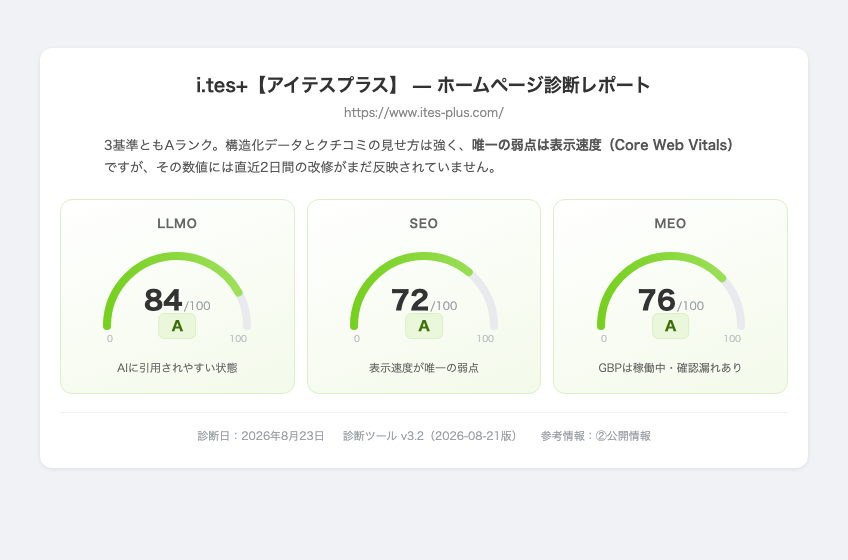Click the A rank badge under LLMO
The width and height of the screenshot is (848, 560).
click(x=177, y=326)
